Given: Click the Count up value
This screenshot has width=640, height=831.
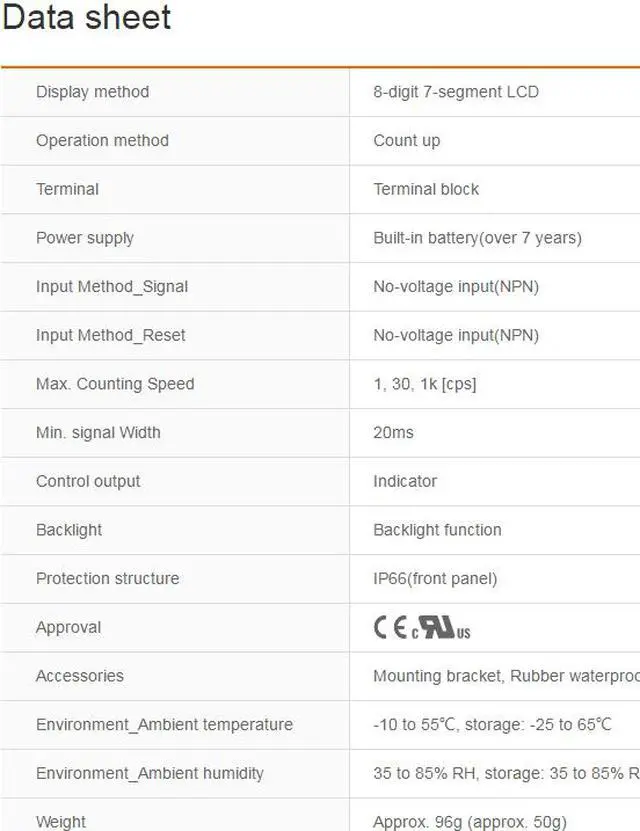Looking at the screenshot, I should click(x=406, y=141).
